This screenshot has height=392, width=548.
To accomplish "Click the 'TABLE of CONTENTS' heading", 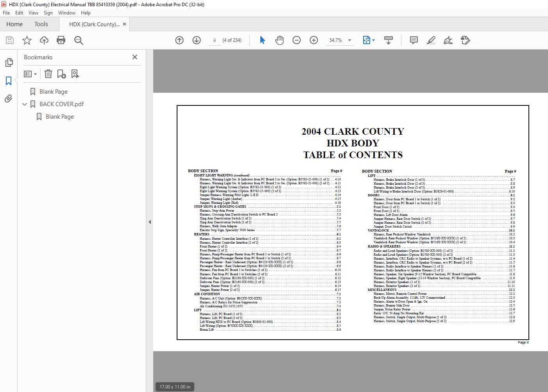I will coord(353,155).
